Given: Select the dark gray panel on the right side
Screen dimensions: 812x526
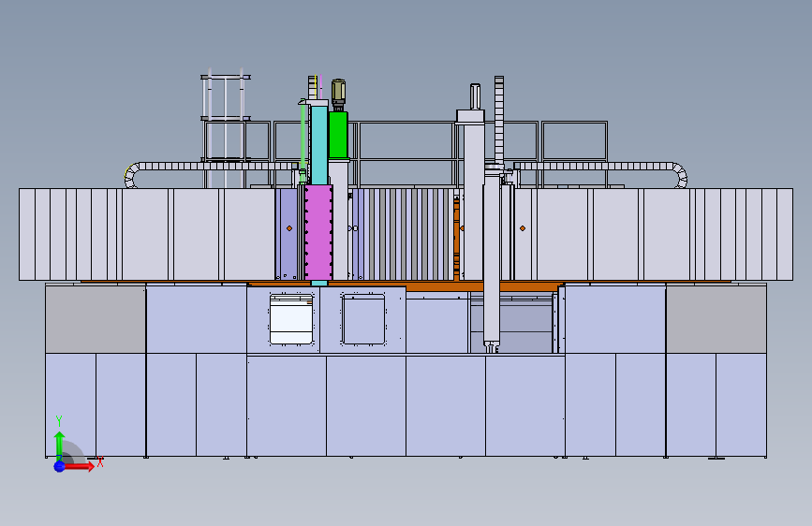Looking at the screenshot, I should [716, 319].
